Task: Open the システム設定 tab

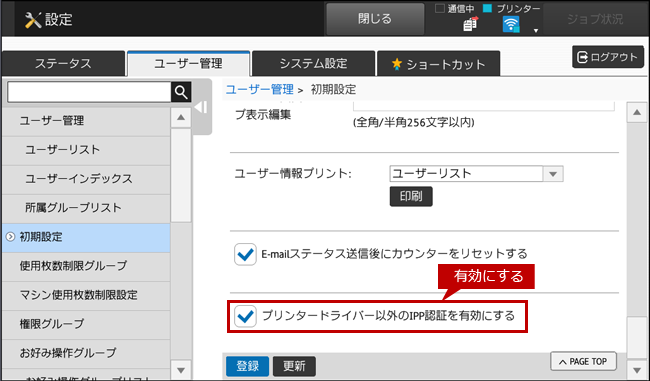Action: point(313,63)
